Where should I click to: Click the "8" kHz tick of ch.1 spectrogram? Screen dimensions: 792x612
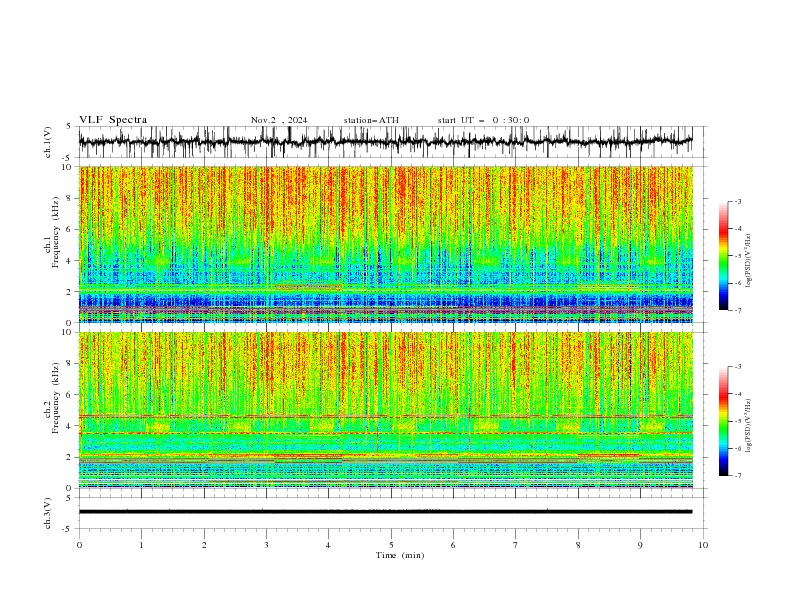click(x=70, y=198)
